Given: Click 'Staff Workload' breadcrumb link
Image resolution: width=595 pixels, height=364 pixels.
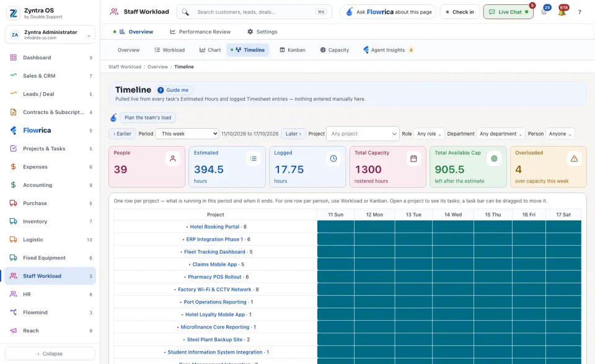Looking at the screenshot, I should click(x=125, y=67).
